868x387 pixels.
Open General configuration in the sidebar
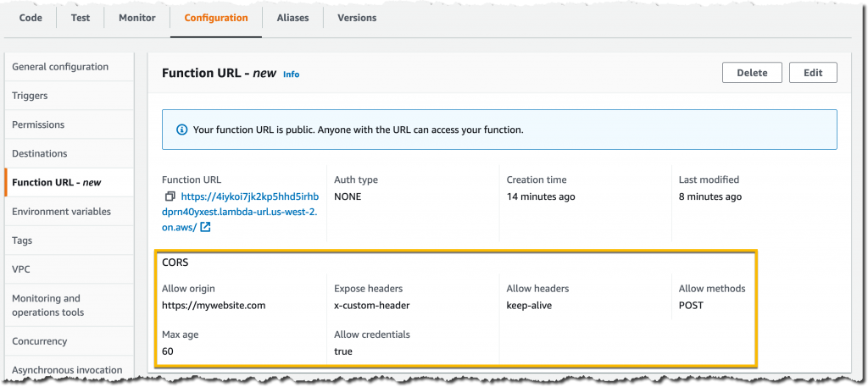[60, 67]
